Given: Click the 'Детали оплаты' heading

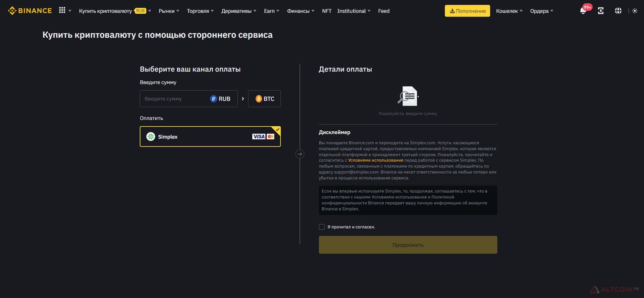Looking at the screenshot, I should point(345,69).
